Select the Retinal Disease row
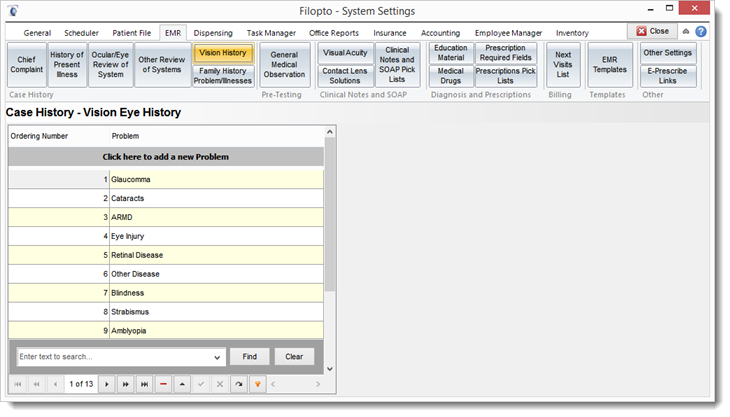 (x=166, y=256)
